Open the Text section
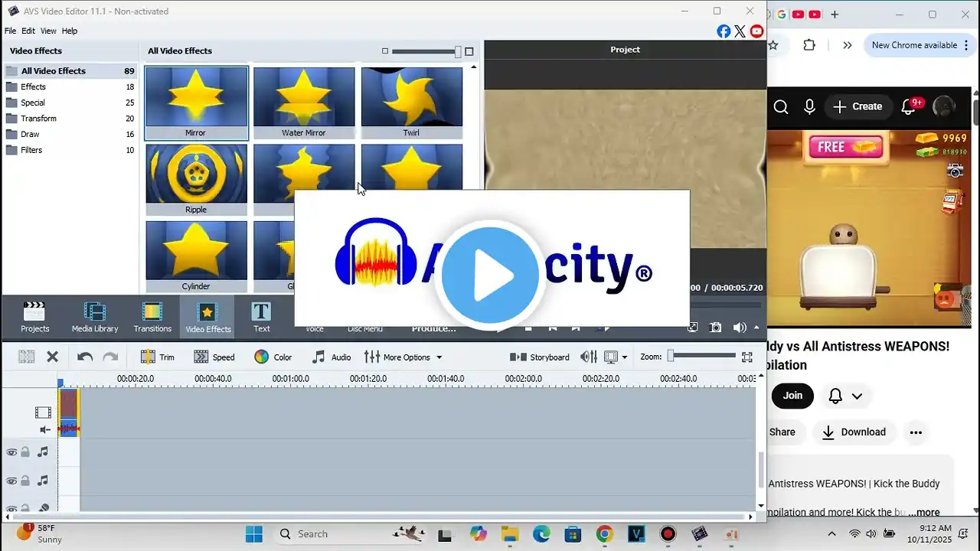This screenshot has height=551, width=980. 262,318
